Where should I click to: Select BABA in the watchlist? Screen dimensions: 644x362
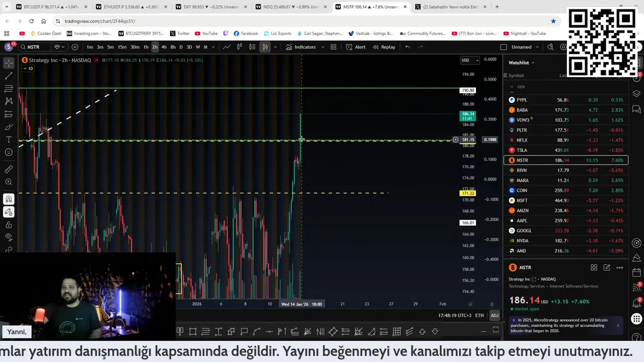click(566, 110)
